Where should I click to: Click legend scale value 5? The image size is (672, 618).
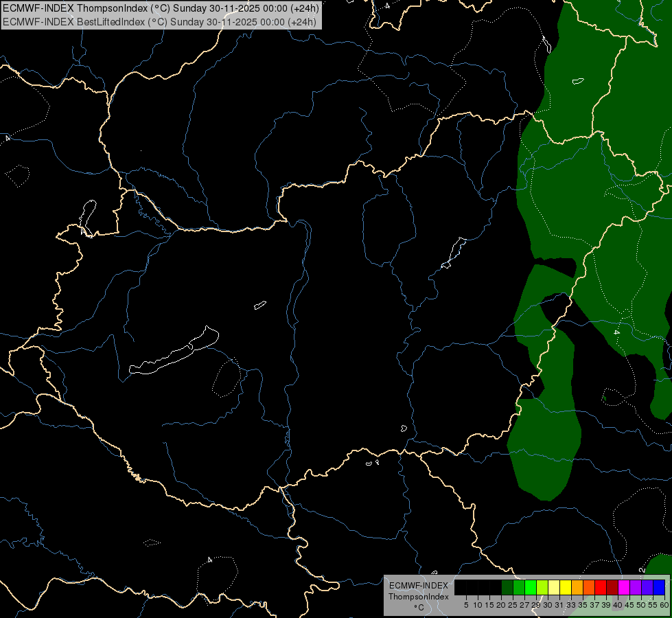pyautogui.click(x=466, y=605)
